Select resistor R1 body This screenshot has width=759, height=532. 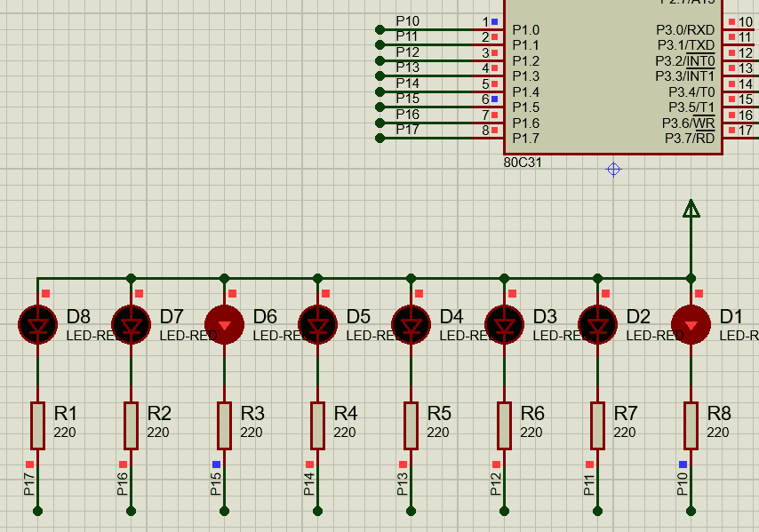point(37,425)
